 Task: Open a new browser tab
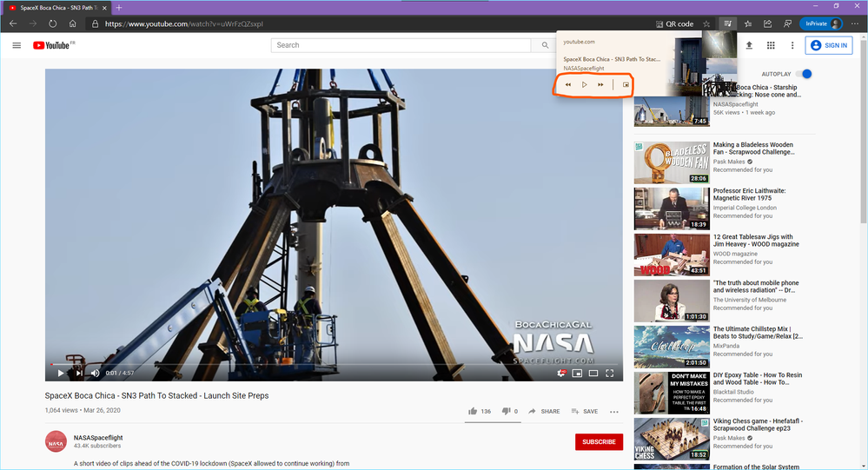119,8
